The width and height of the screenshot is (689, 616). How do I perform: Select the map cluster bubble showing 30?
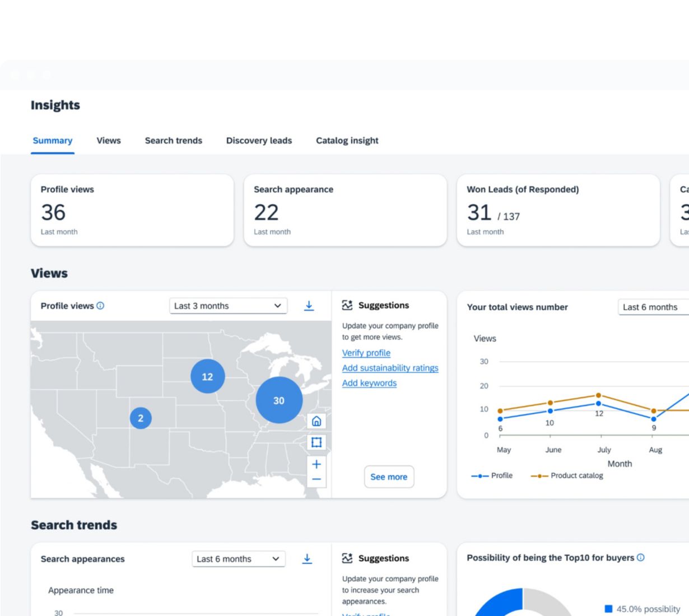279,400
